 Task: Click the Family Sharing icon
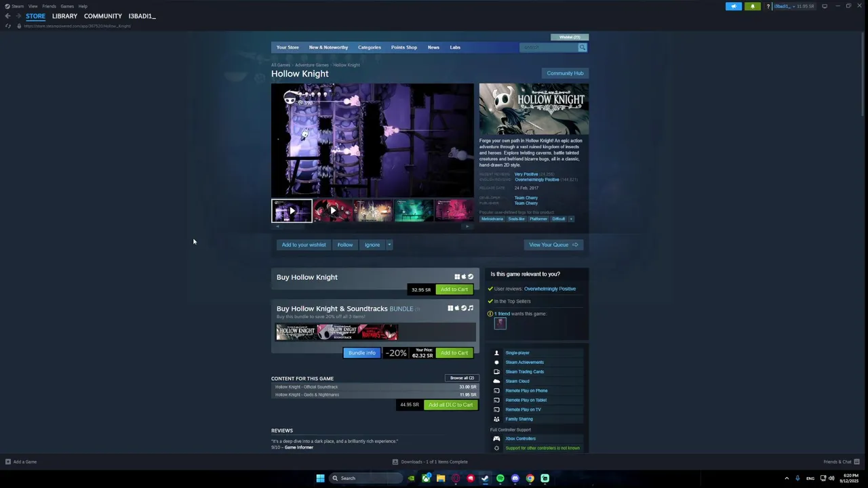[496, 419]
